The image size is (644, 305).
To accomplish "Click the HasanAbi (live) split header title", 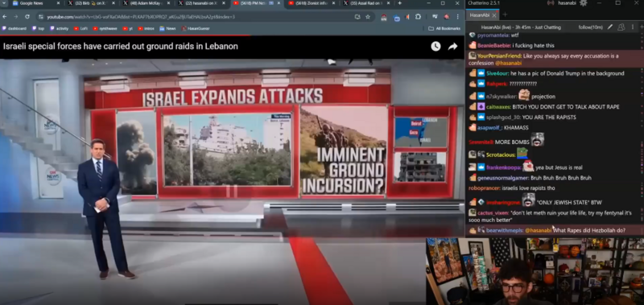I will pyautogui.click(x=521, y=27).
